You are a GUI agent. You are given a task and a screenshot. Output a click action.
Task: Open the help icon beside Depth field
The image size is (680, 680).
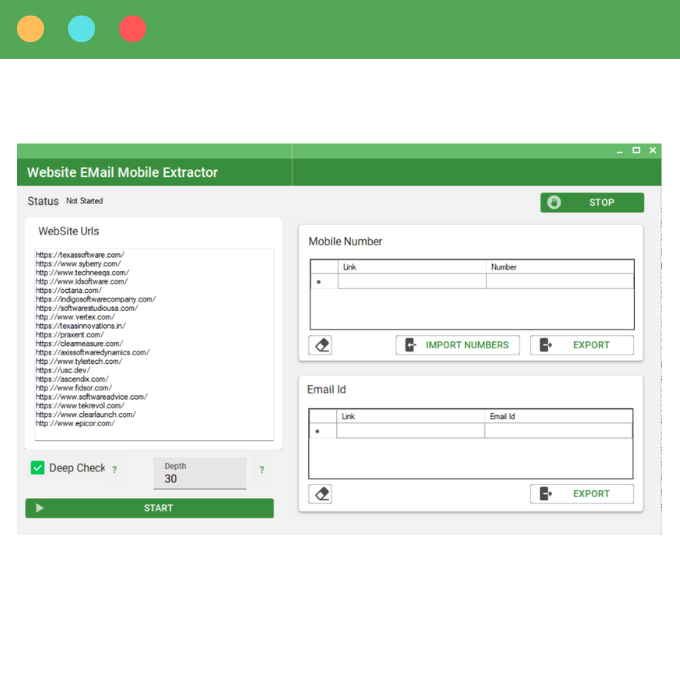(x=261, y=469)
